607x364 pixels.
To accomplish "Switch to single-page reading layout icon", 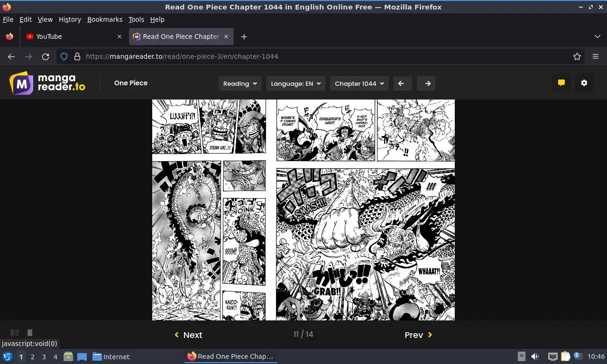I will click(29, 333).
